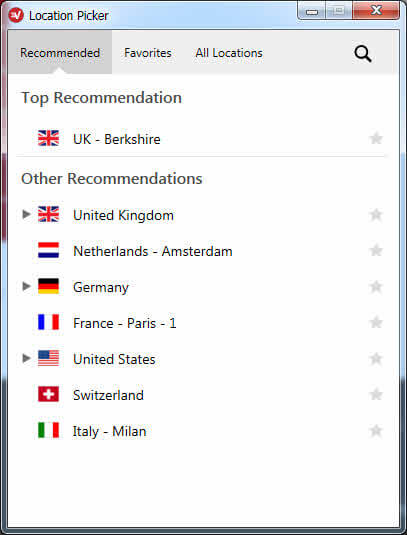Star Italy - Milan as favorite
Screen dimensions: 407x535
tap(376, 431)
